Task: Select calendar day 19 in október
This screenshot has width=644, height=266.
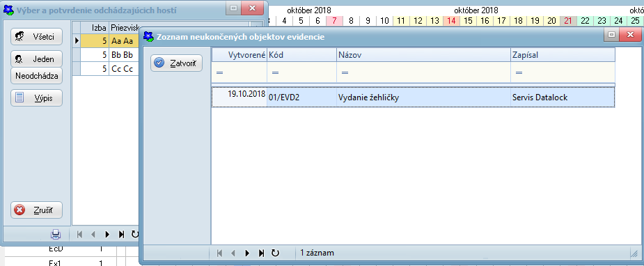Action: [535, 21]
